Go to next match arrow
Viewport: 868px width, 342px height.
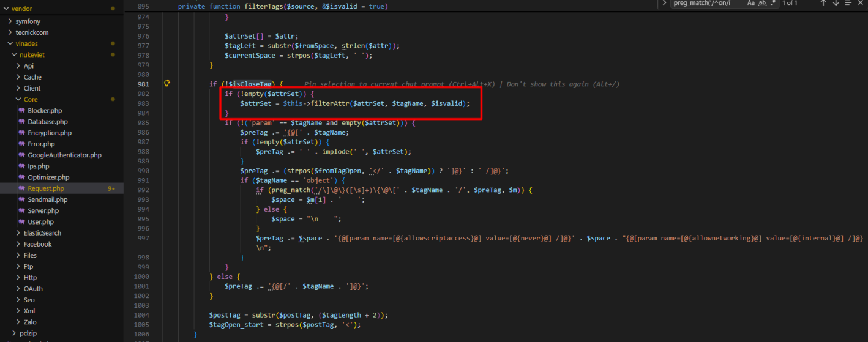tap(836, 3)
